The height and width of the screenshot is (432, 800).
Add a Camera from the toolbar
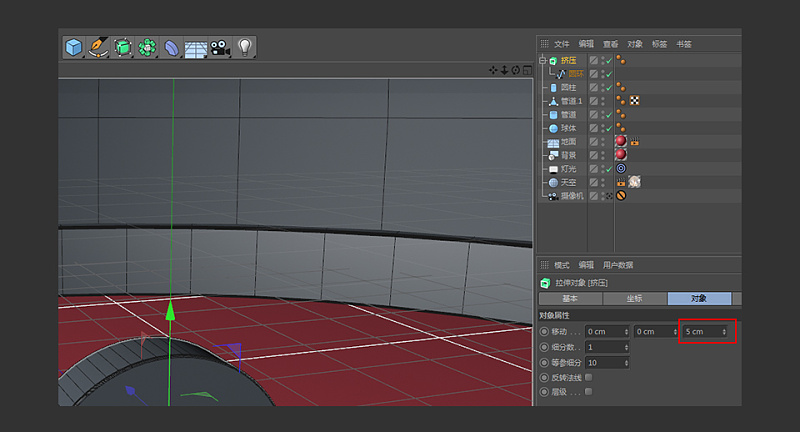[x=220, y=47]
